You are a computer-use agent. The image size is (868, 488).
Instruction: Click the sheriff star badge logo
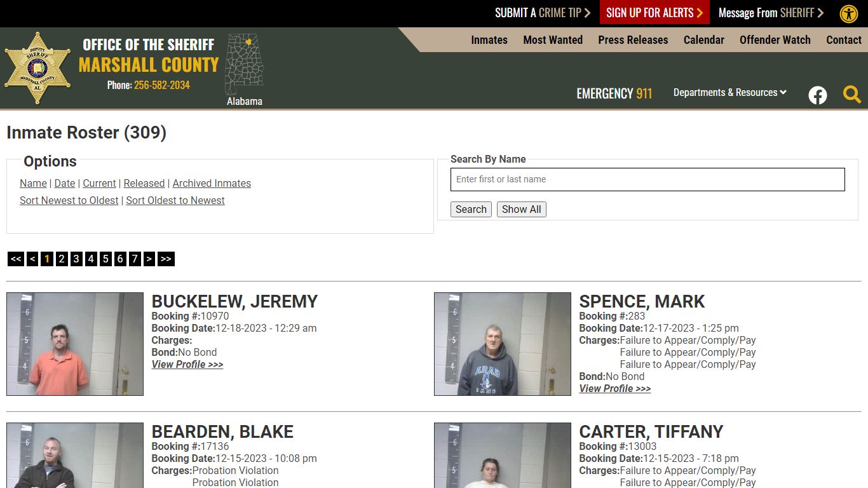37,68
